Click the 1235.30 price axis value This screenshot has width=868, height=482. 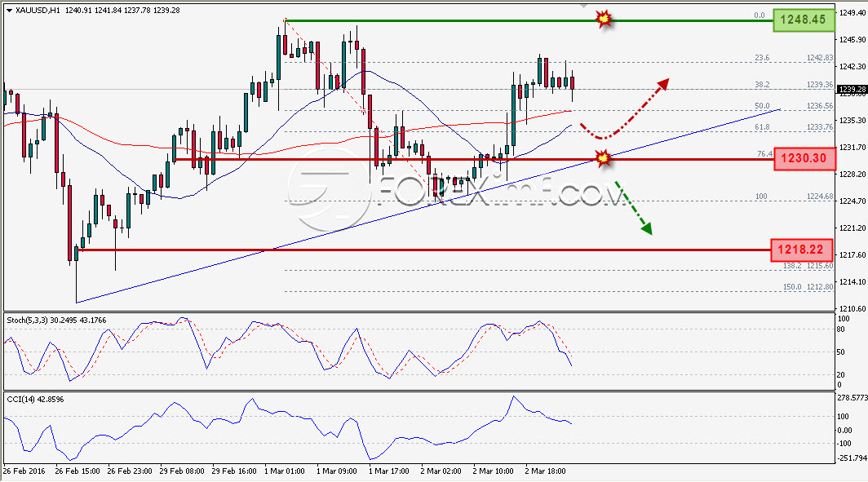coord(852,120)
